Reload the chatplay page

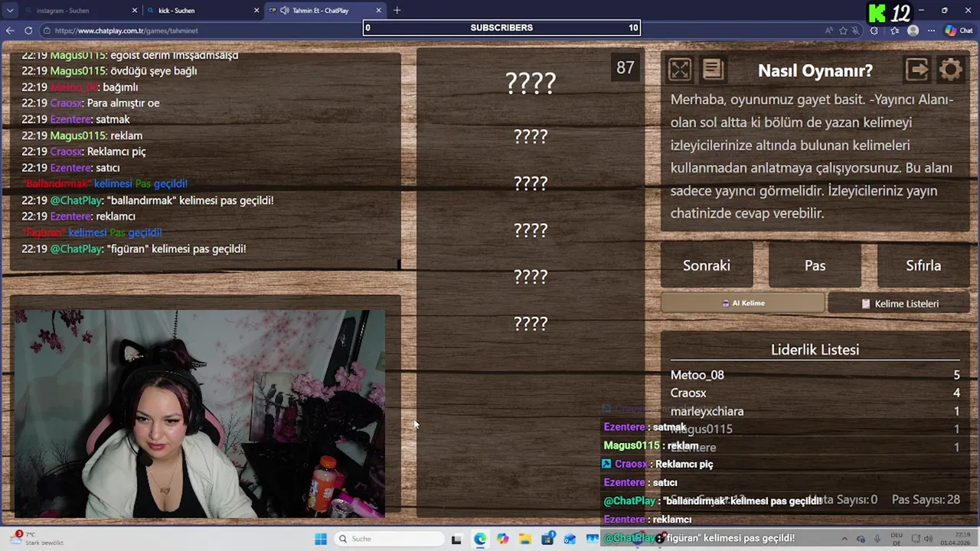click(x=28, y=31)
